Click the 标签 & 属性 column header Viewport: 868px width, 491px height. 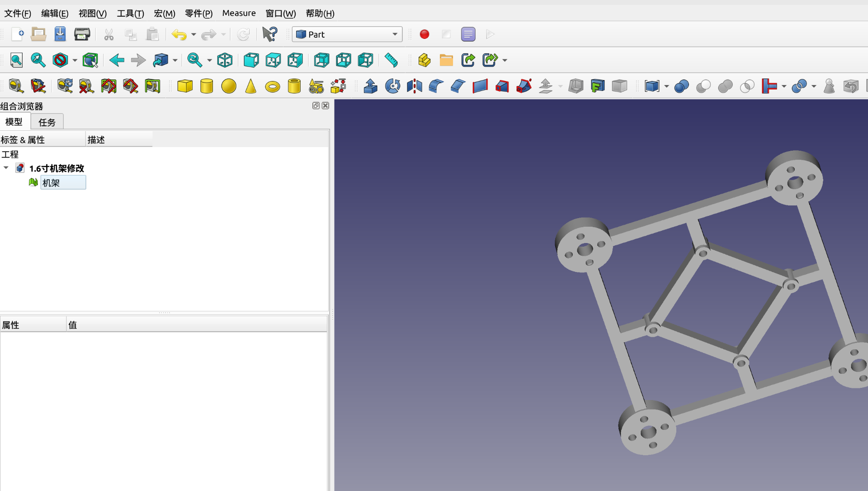[42, 139]
